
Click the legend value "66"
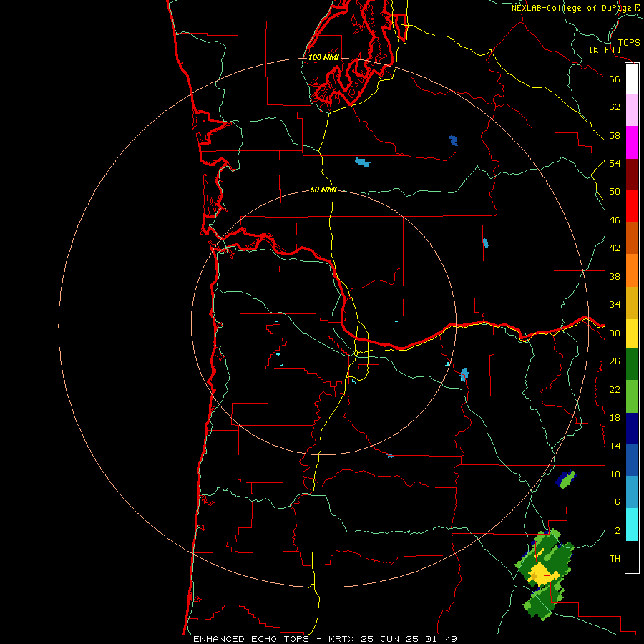coord(615,79)
